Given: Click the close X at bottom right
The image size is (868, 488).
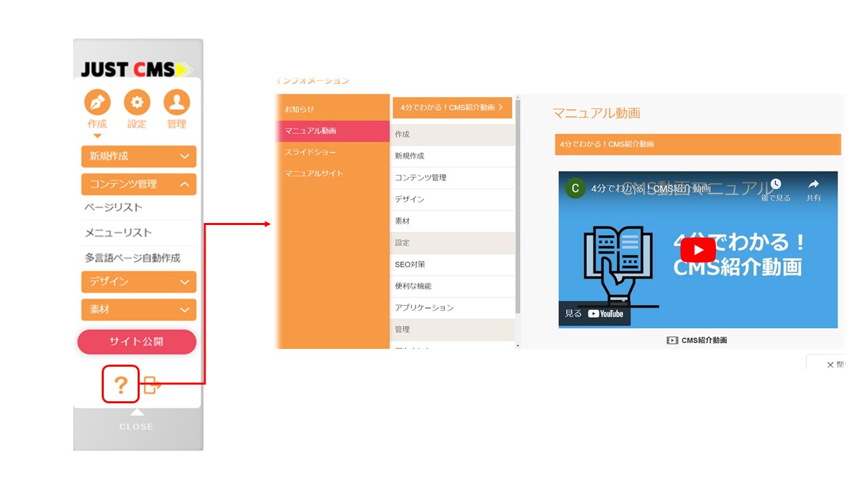Looking at the screenshot, I should pos(830,365).
